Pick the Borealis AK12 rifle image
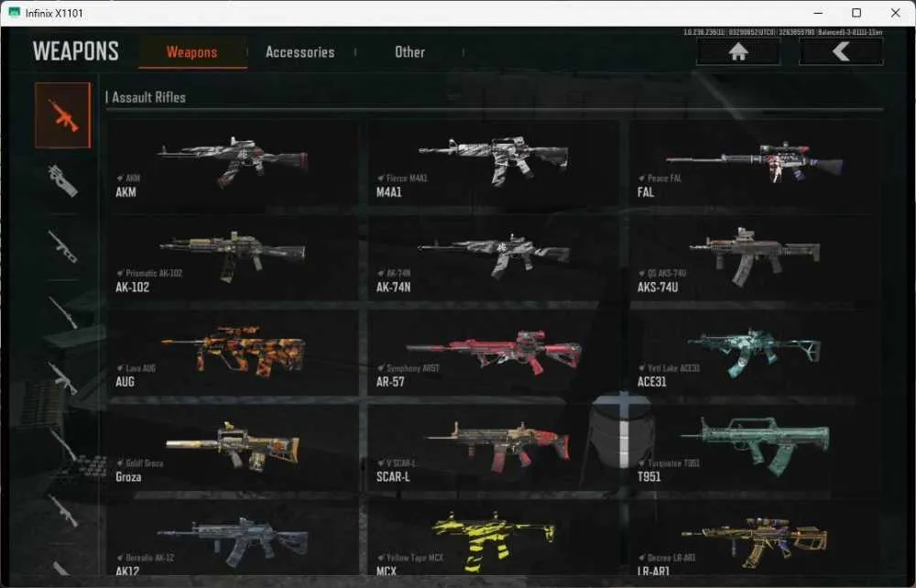 tap(233, 541)
